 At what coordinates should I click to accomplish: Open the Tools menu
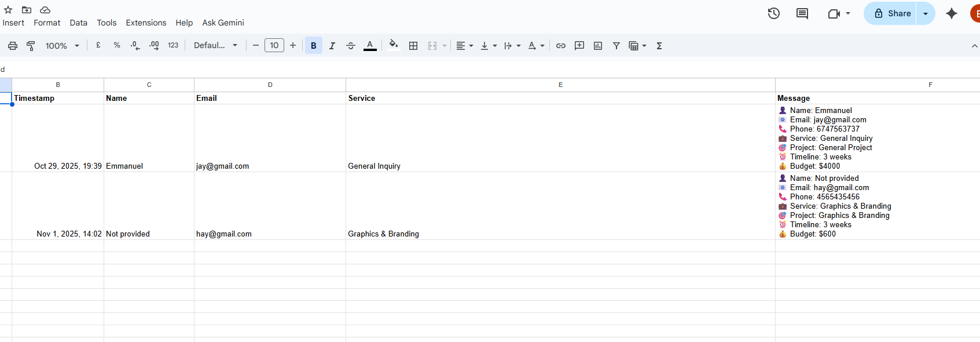point(107,23)
